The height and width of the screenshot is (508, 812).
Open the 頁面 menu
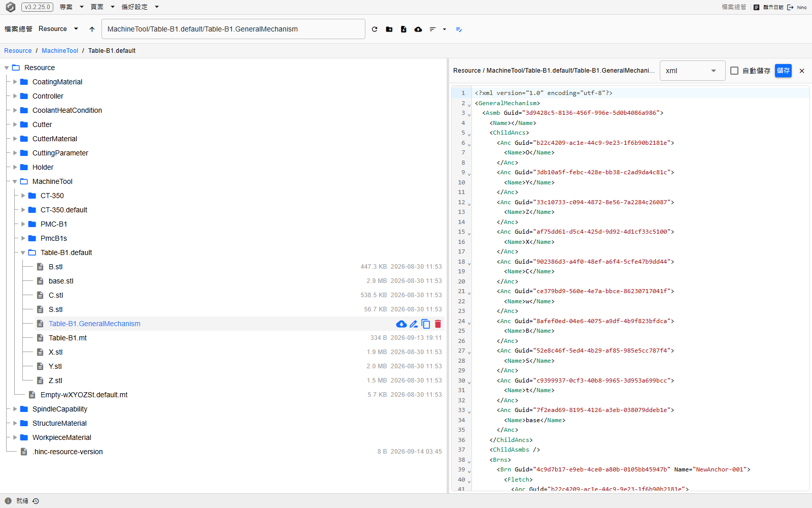click(x=103, y=7)
